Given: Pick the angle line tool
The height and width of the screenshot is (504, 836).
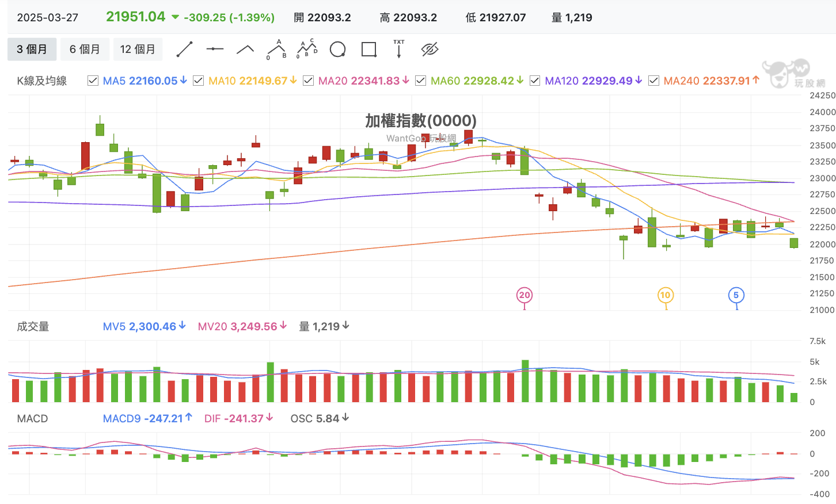Looking at the screenshot, I should 245,49.
